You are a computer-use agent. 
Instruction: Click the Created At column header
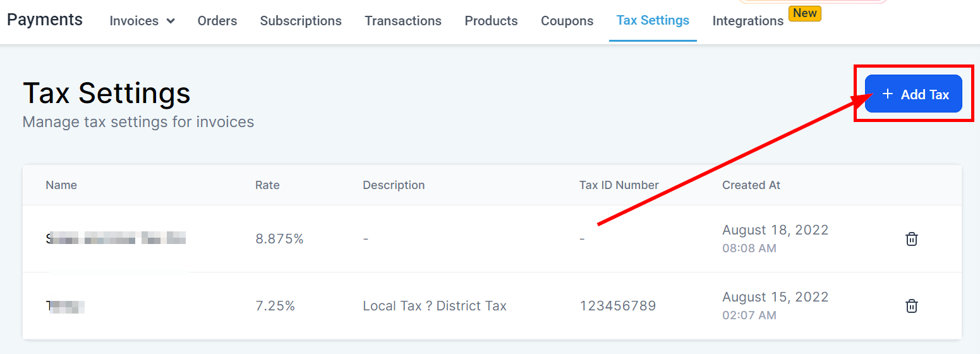pyautogui.click(x=751, y=185)
